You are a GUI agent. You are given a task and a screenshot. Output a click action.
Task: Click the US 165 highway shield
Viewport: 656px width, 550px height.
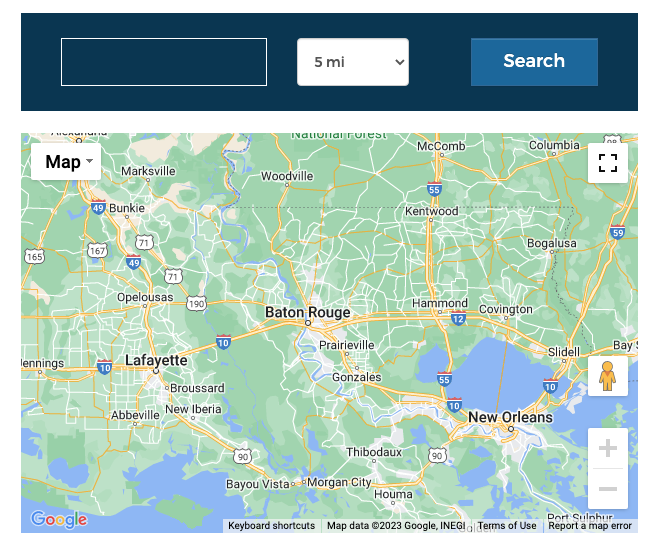click(34, 256)
